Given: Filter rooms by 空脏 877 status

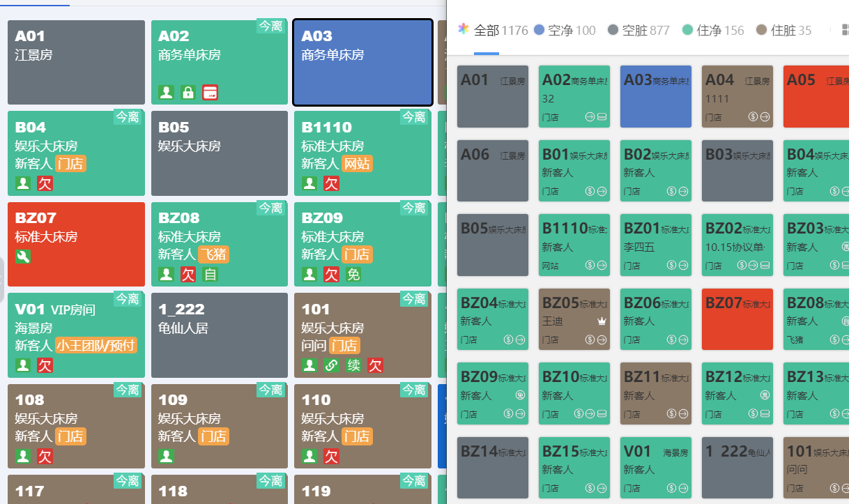Looking at the screenshot, I should [638, 30].
